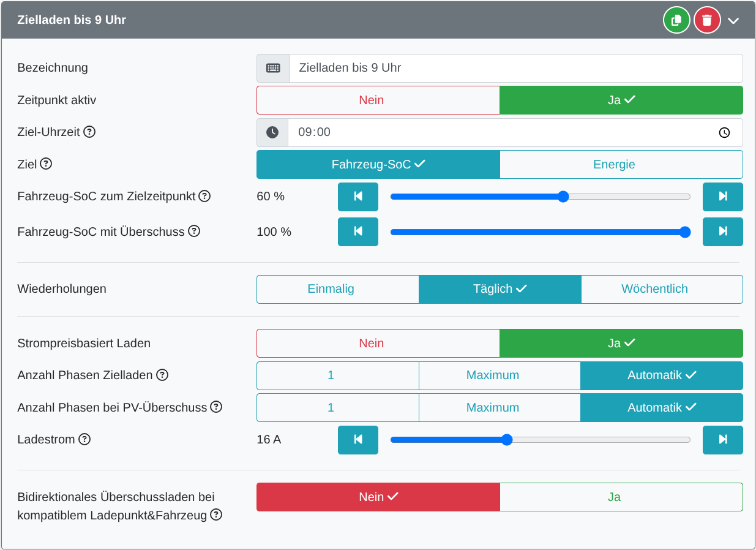Collapse the Zielladen bis 9 Uhr panel

(733, 20)
